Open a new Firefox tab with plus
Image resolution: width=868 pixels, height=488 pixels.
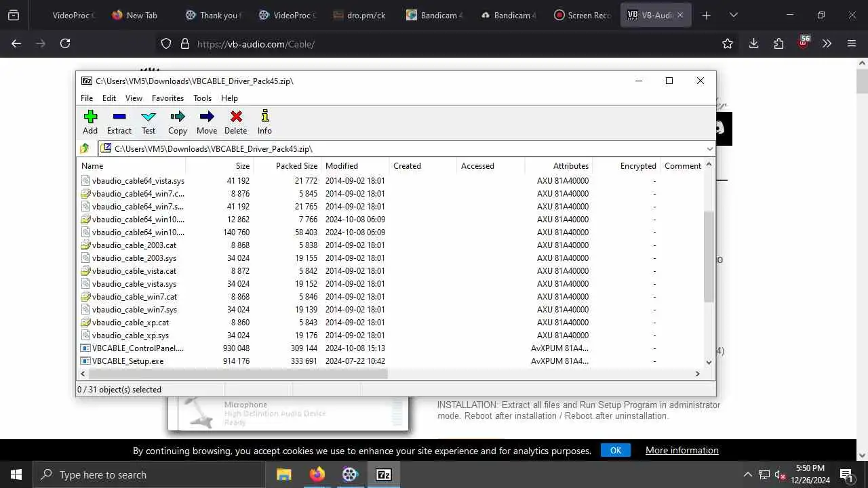point(706,15)
